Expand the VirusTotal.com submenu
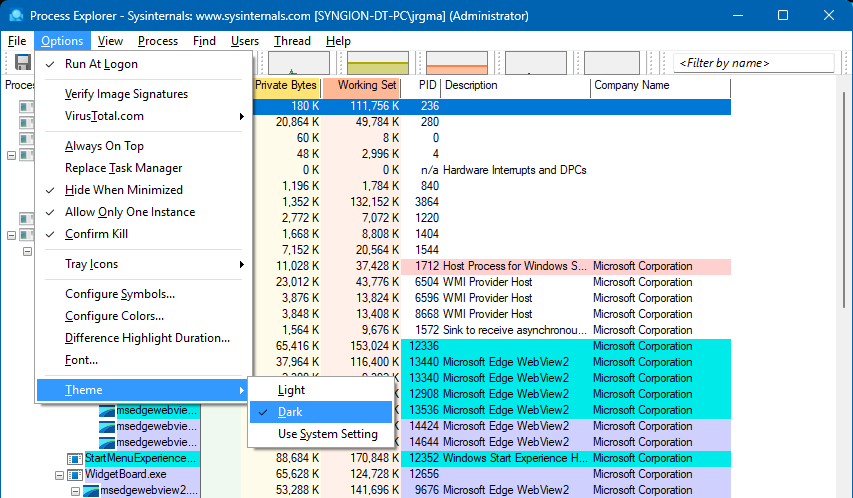The image size is (853, 498). pos(144,116)
